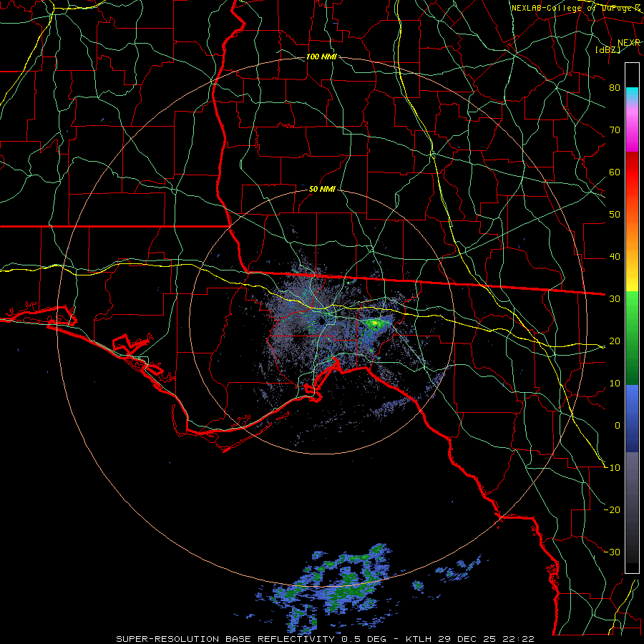Click the 40 value on the dBZ scale
Viewport: 644px width, 644px height.
(x=615, y=257)
